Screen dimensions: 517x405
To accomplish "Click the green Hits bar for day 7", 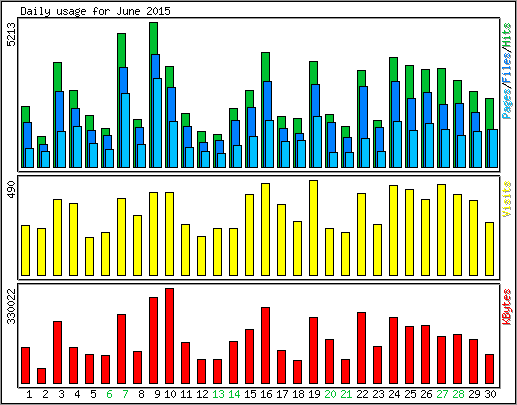I will (121, 50).
